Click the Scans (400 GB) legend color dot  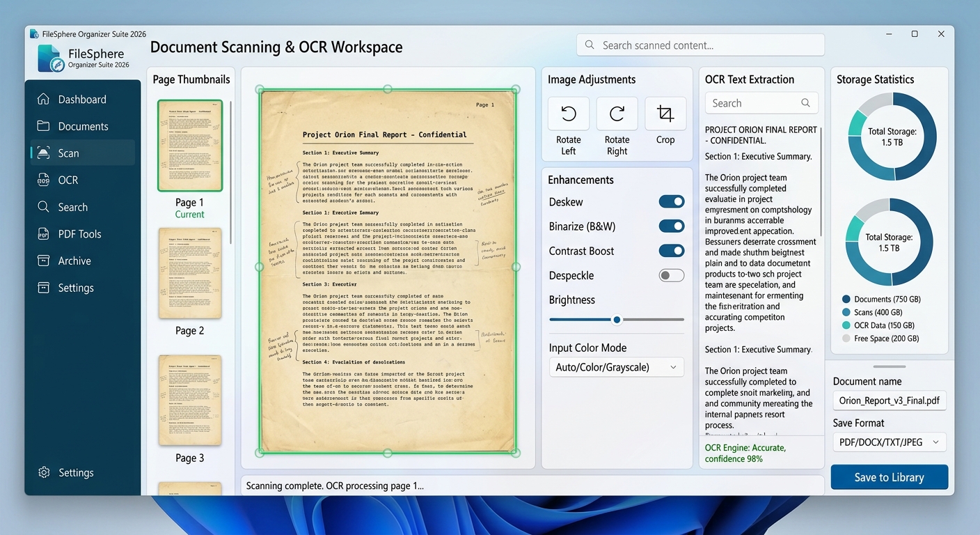(846, 313)
